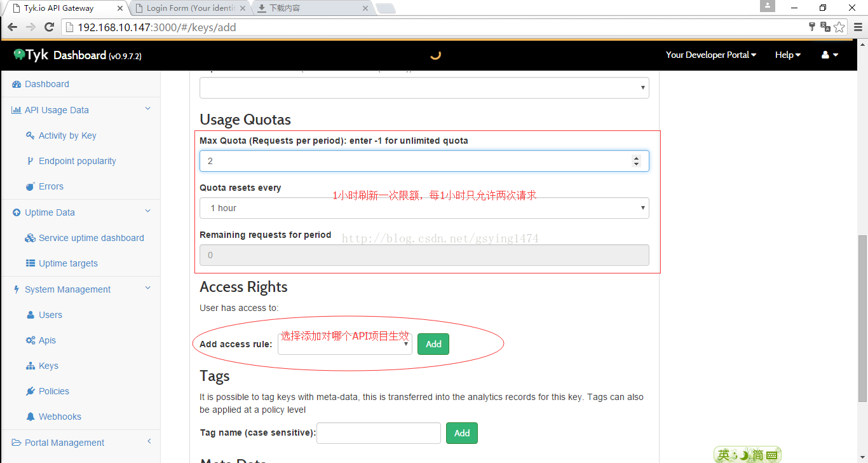Click the Usage Quotas heading
The height and width of the screenshot is (463, 868).
[x=245, y=120]
